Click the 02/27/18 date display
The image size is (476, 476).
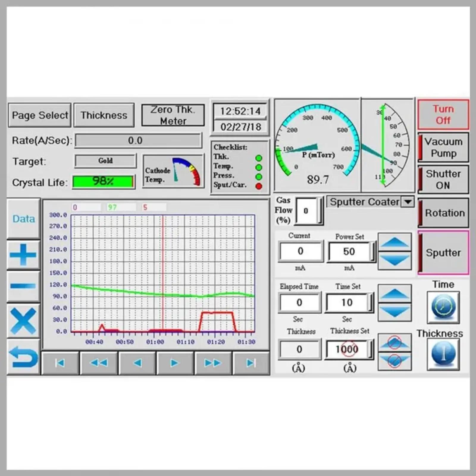coord(240,127)
